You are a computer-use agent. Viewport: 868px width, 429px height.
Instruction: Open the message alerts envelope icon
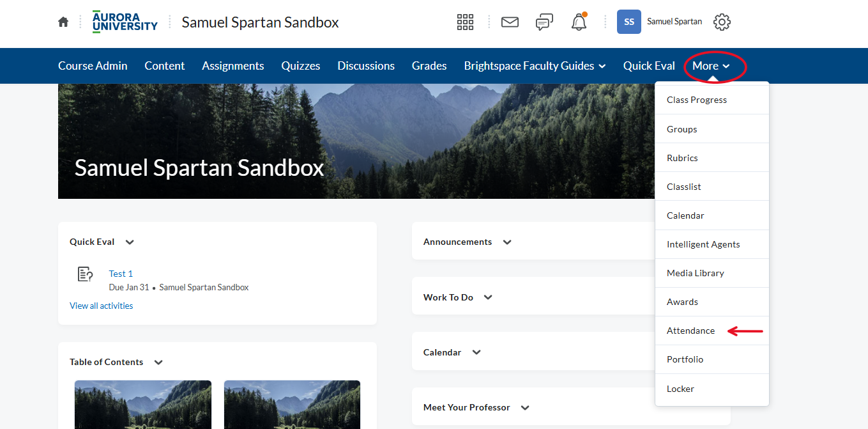pos(510,22)
